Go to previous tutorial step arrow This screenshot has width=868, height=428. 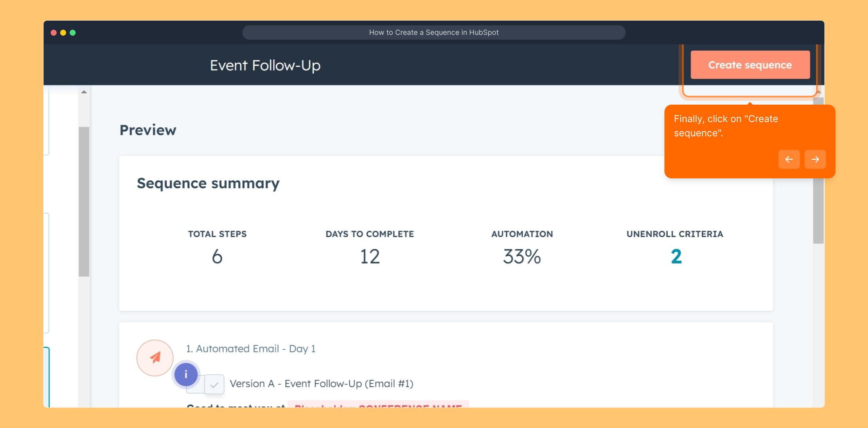789,159
